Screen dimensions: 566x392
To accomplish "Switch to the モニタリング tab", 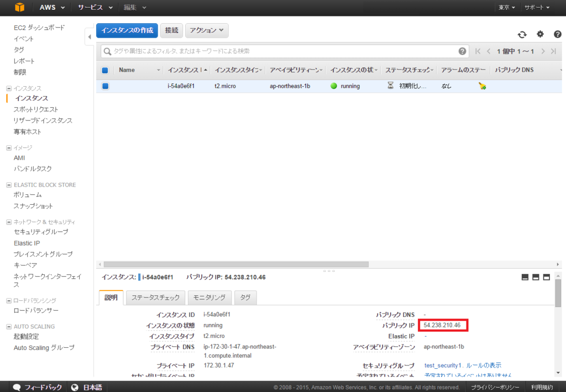I will tap(209, 298).
